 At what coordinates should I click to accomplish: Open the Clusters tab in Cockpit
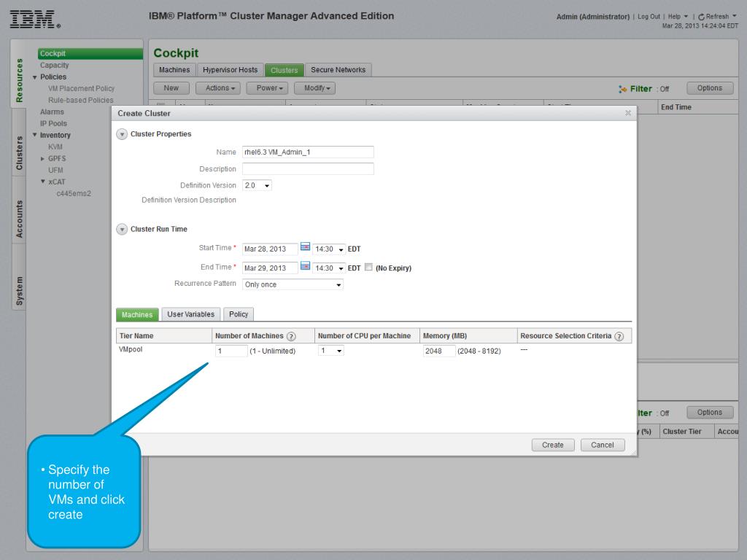[x=284, y=70]
